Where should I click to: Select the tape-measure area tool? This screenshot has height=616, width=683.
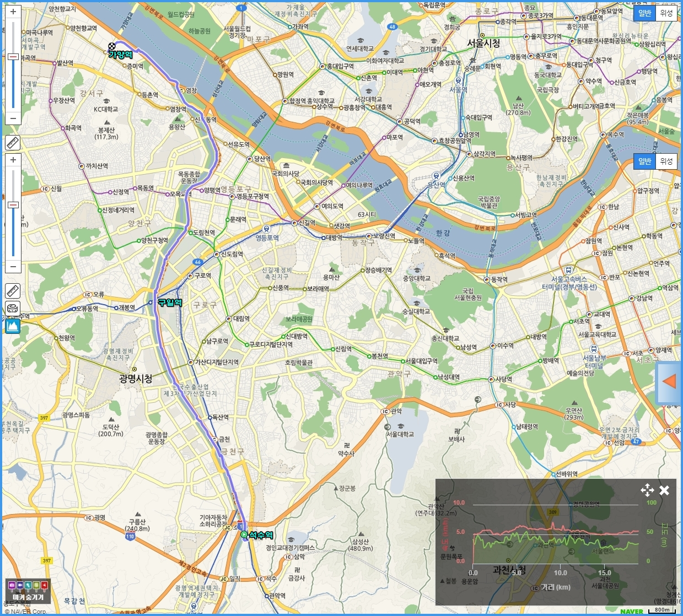[13, 308]
